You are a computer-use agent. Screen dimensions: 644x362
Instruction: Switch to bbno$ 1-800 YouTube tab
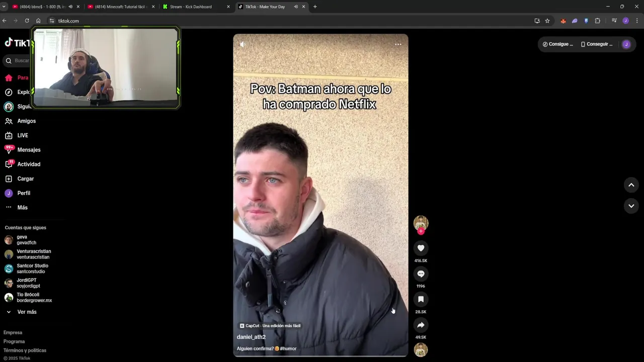(x=45, y=7)
